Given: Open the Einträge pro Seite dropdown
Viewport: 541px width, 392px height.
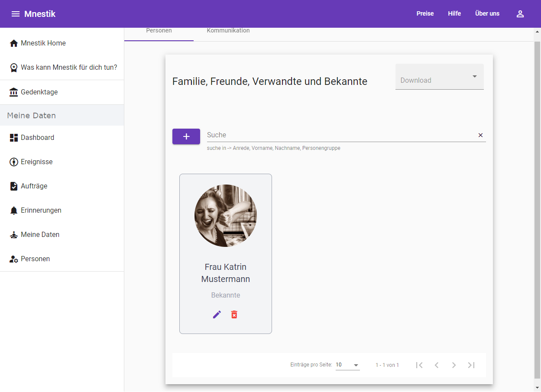Looking at the screenshot, I should 347,365.
